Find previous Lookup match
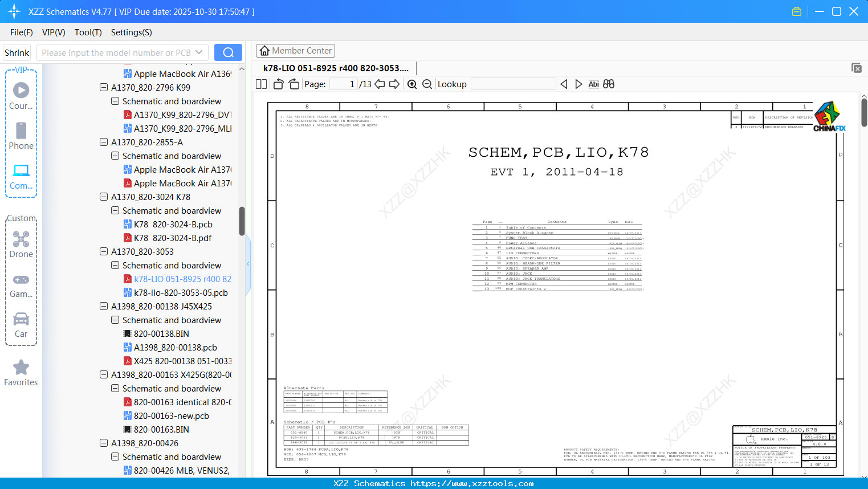Image resolution: width=868 pixels, height=489 pixels. click(x=564, y=84)
